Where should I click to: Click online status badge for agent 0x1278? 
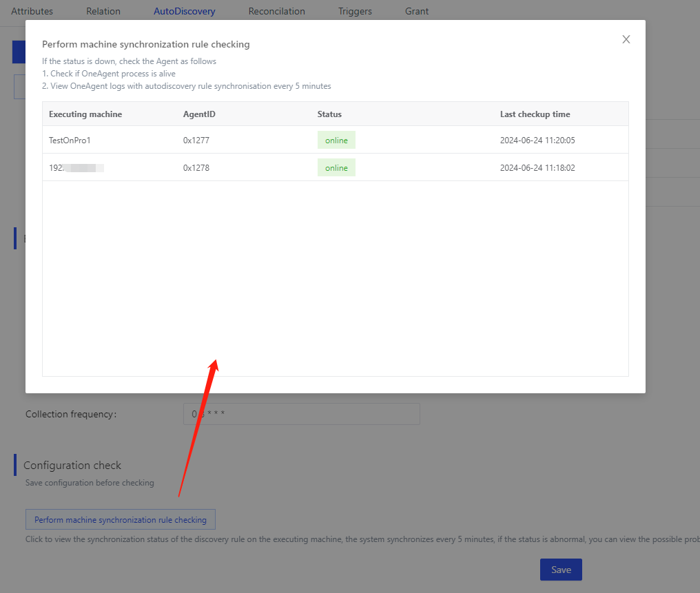pyautogui.click(x=336, y=168)
